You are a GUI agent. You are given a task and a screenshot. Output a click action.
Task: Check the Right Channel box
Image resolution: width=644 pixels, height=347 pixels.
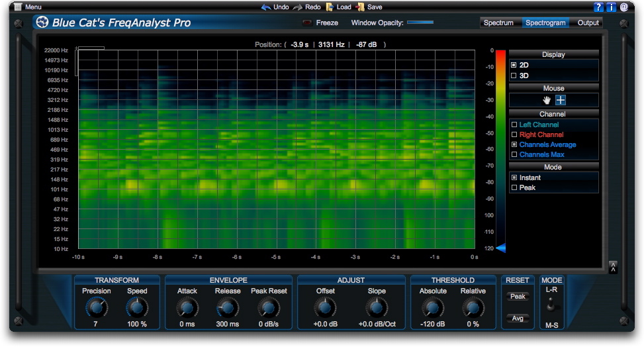point(514,134)
